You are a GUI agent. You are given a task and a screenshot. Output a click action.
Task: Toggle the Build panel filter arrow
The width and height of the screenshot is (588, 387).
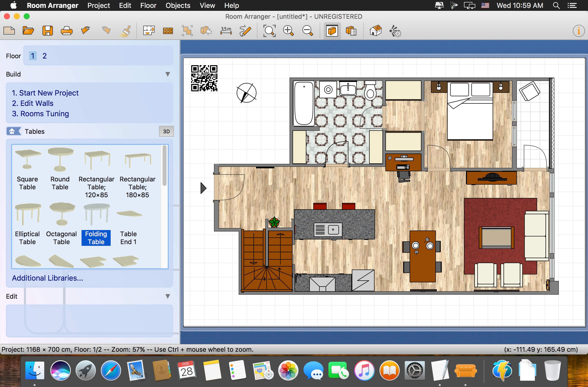pyautogui.click(x=168, y=74)
